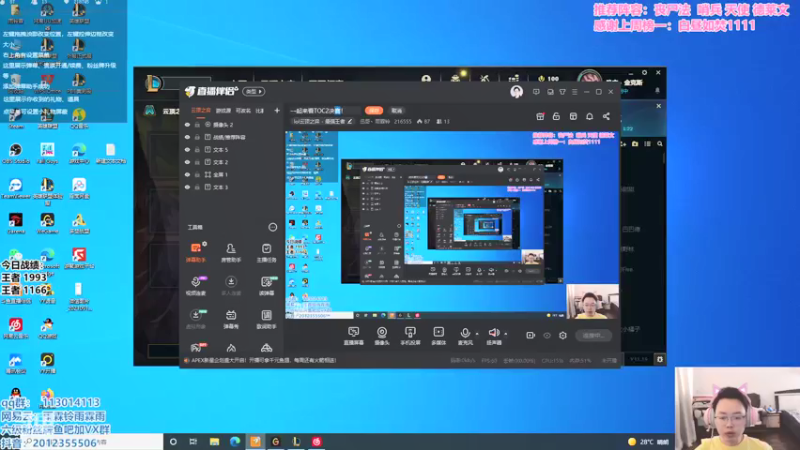Screen dimensions: 800x450
Task: Open the APEX announcement in status bar
Action: [x=260, y=360]
